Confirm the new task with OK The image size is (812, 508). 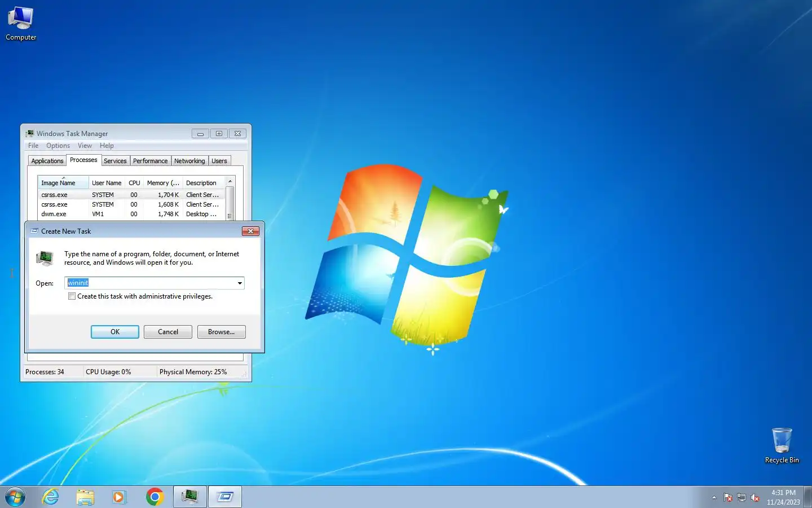[x=115, y=332]
